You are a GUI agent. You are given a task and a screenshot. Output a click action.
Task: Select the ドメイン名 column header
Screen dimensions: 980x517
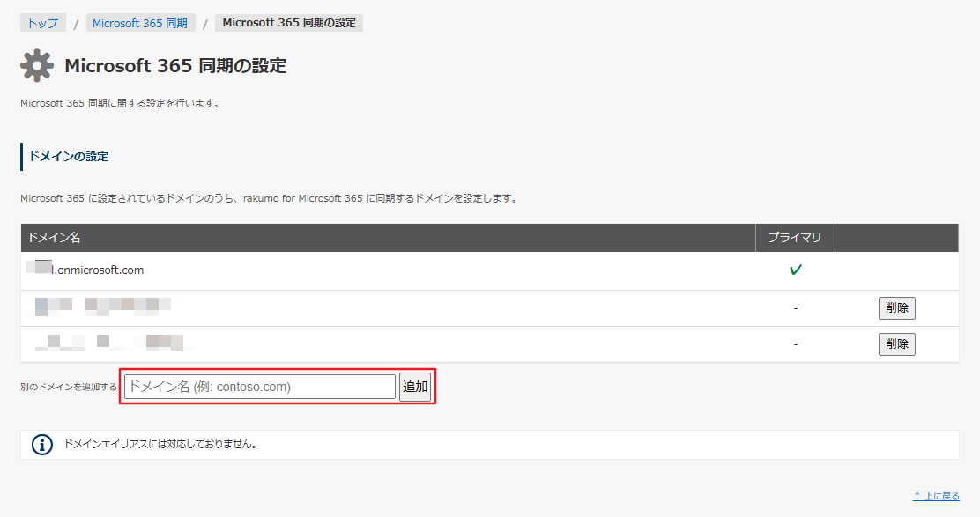388,238
